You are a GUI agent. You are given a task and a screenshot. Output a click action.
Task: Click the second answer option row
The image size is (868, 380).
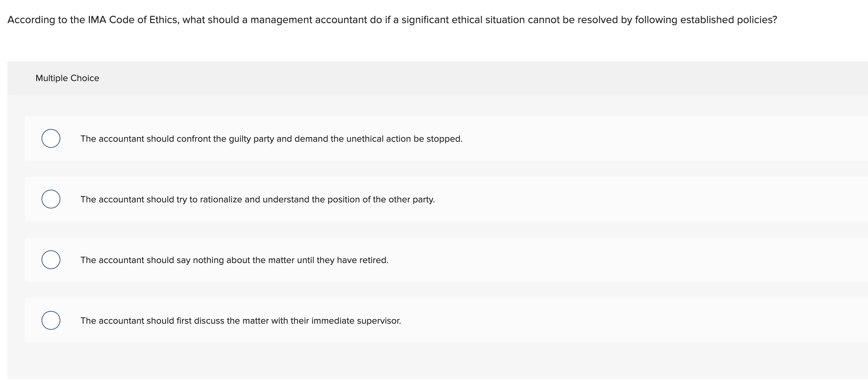tap(438, 199)
